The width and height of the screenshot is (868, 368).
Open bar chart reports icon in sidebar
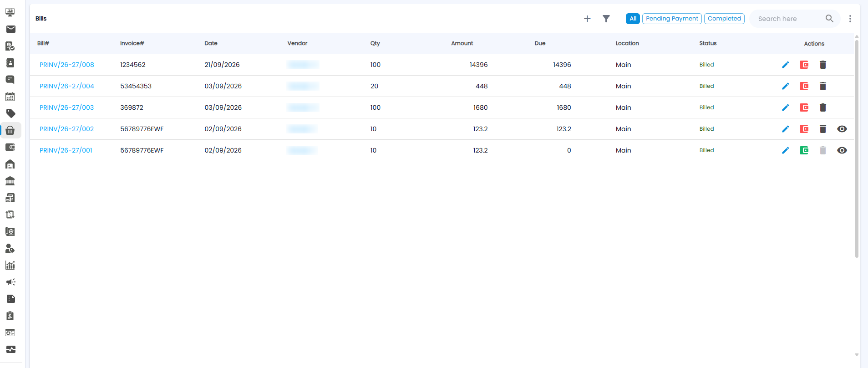10,265
